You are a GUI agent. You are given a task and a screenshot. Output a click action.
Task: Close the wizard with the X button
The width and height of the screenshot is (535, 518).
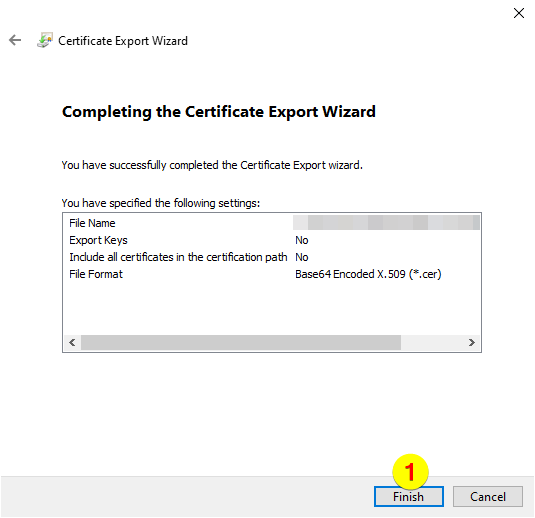click(x=518, y=13)
